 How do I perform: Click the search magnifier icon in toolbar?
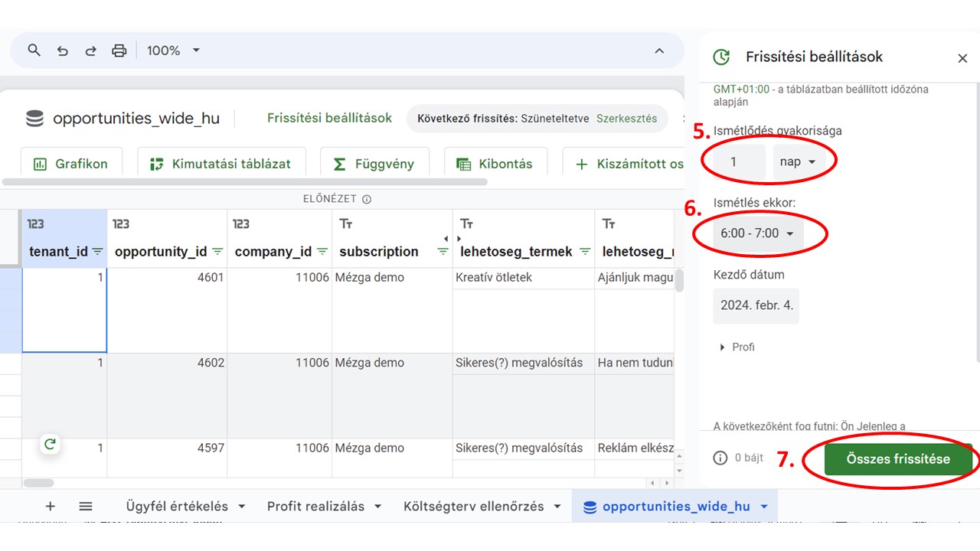pos(34,51)
